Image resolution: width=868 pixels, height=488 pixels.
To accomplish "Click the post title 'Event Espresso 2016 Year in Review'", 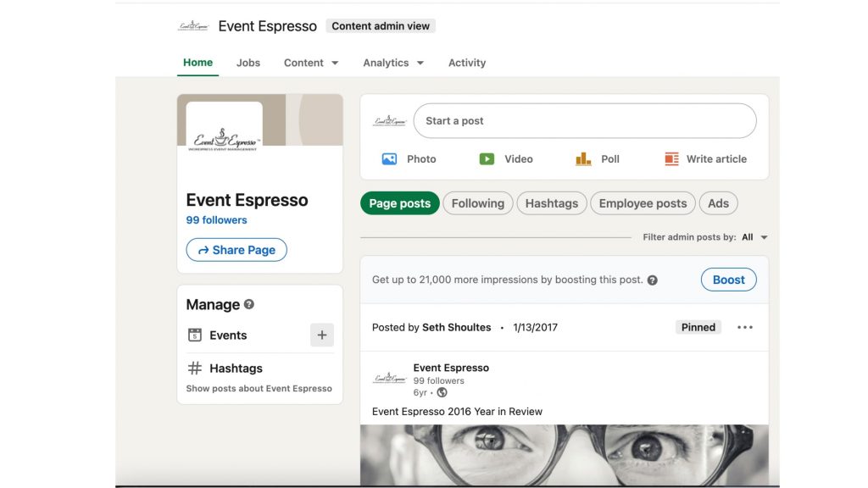I will (x=457, y=411).
